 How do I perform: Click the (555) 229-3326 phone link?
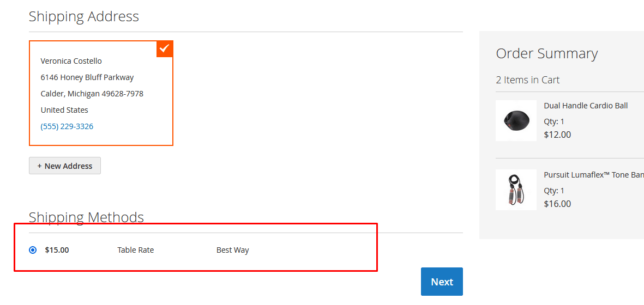[67, 126]
